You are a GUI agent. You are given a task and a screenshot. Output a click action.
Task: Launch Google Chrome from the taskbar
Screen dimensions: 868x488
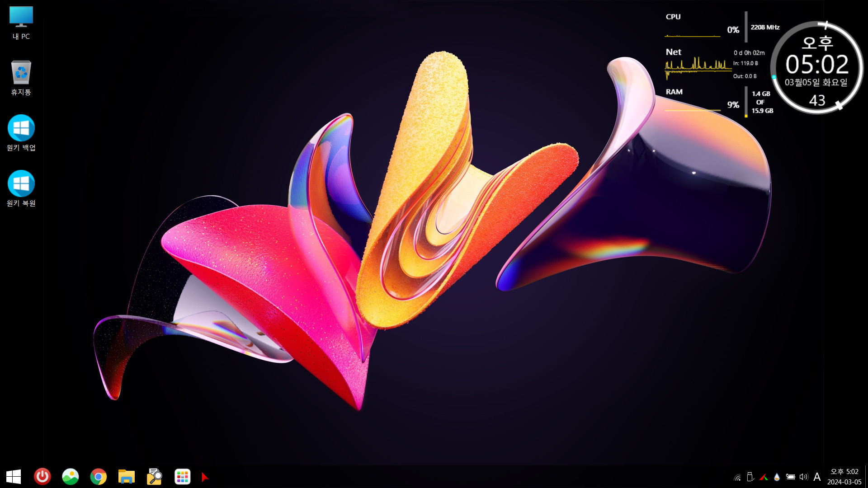click(x=99, y=477)
